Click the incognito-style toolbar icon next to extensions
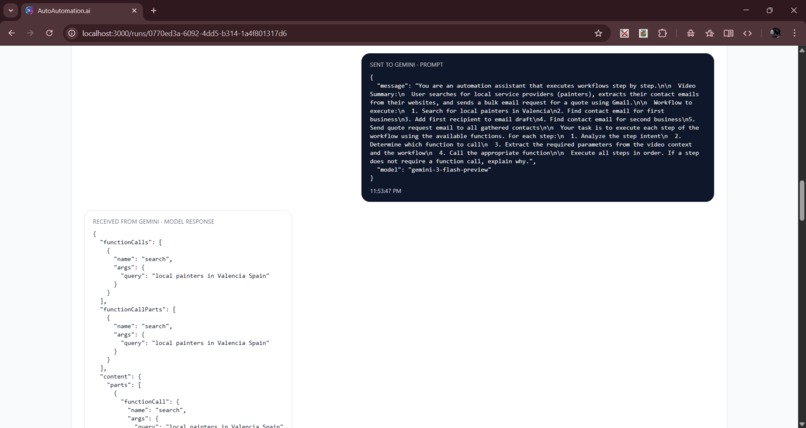Screen dimensions: 806x428 pos(690,33)
